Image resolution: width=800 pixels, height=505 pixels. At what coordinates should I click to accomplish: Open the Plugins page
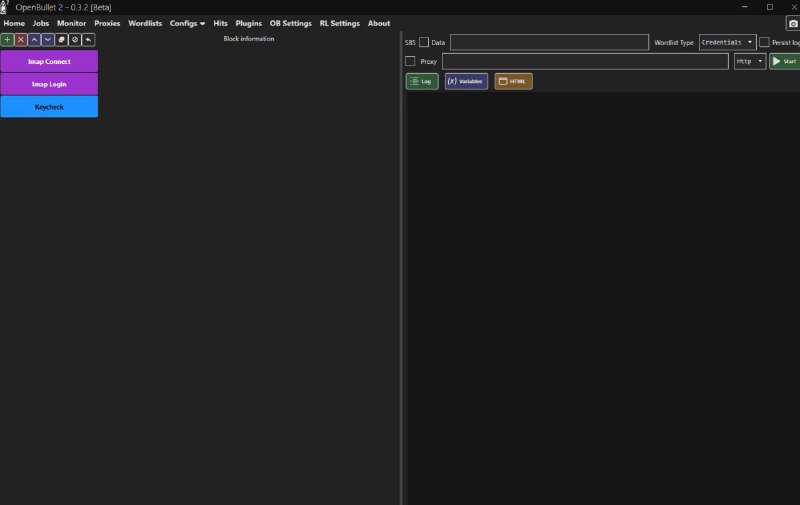(248, 23)
